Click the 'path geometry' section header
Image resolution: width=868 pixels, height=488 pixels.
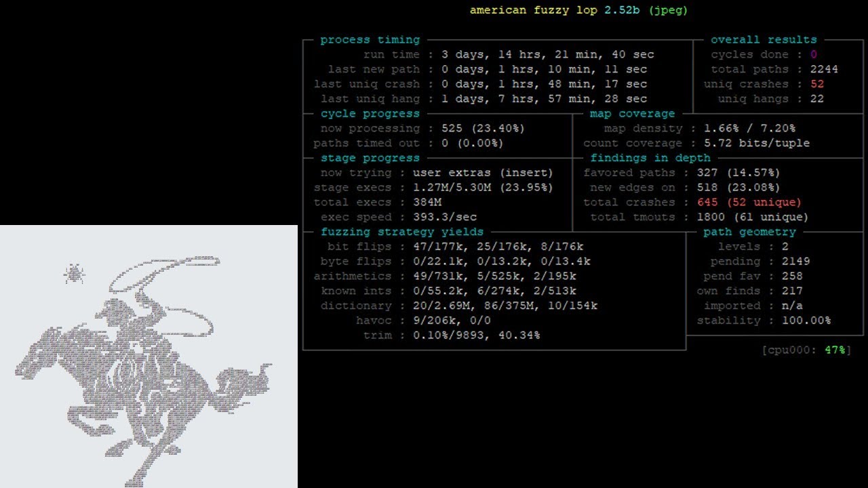tap(749, 232)
